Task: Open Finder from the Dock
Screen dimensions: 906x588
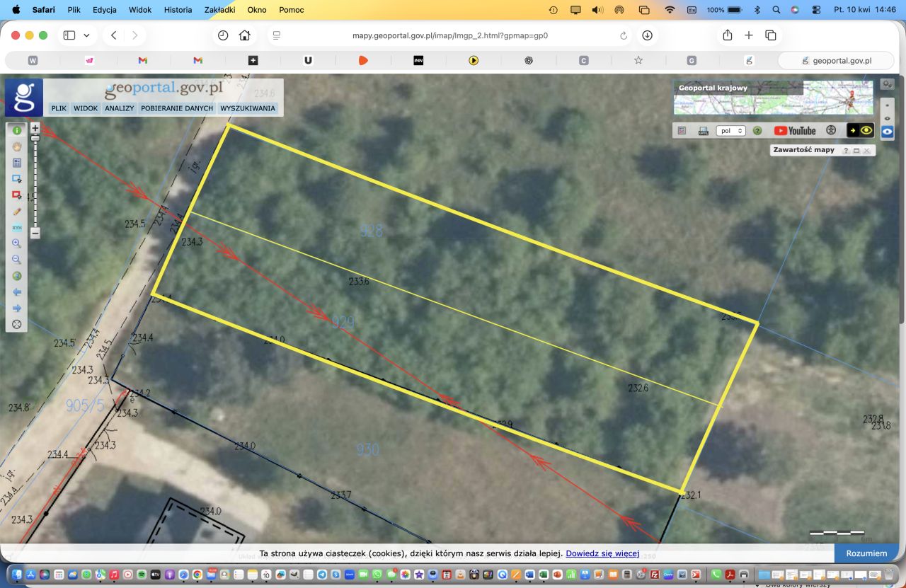Action: tap(17, 574)
